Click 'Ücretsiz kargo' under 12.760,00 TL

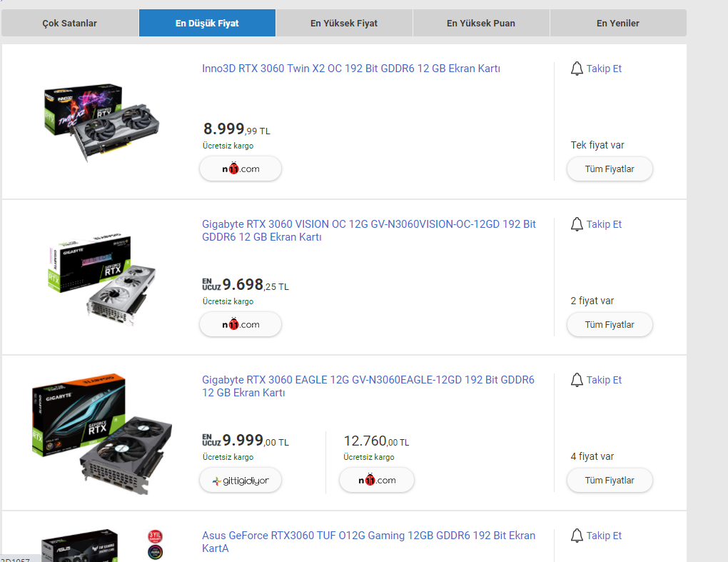pos(369,457)
